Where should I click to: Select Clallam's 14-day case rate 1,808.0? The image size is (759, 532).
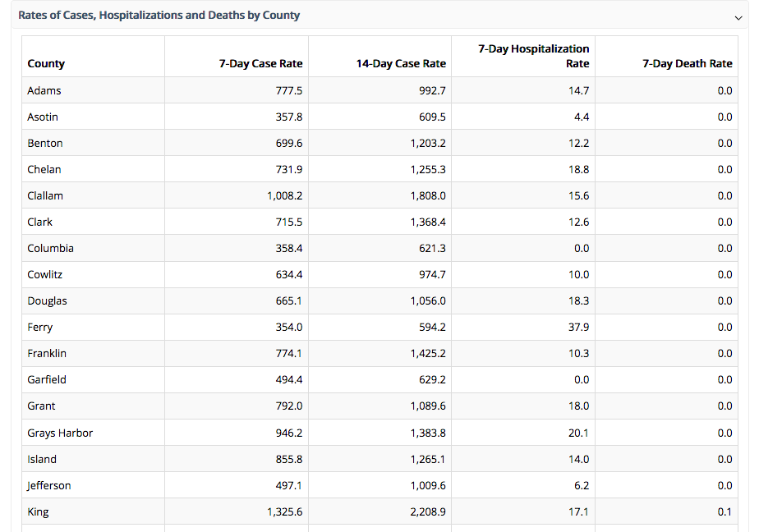click(428, 195)
